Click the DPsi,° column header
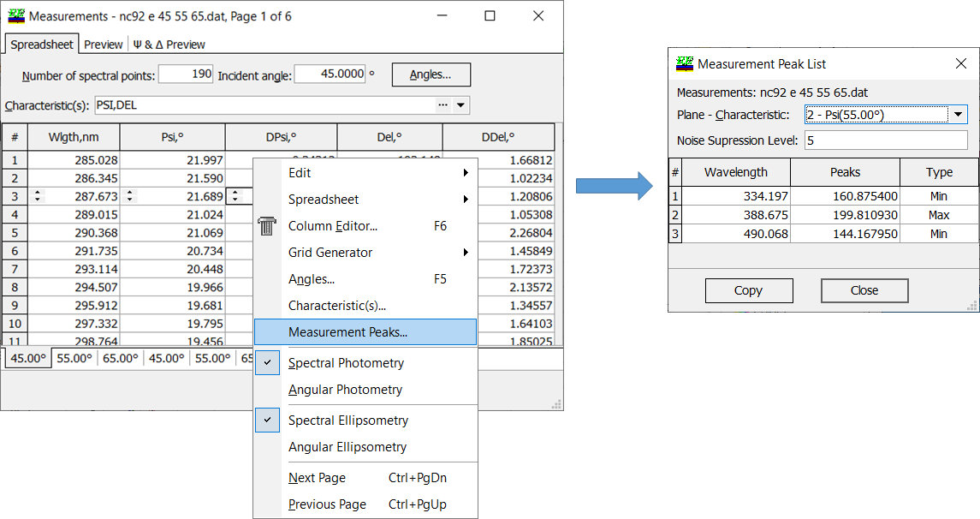The height and width of the screenshot is (519, 980). pos(282,137)
